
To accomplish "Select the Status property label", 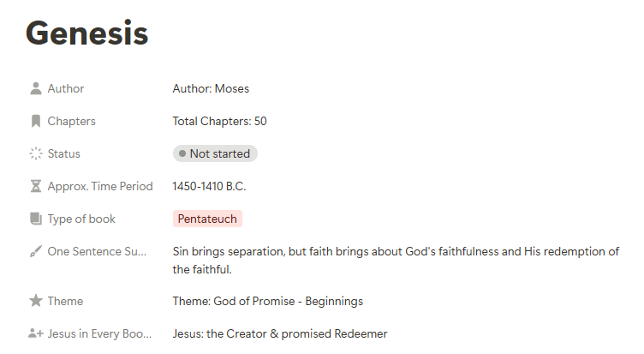I will pos(63,153).
